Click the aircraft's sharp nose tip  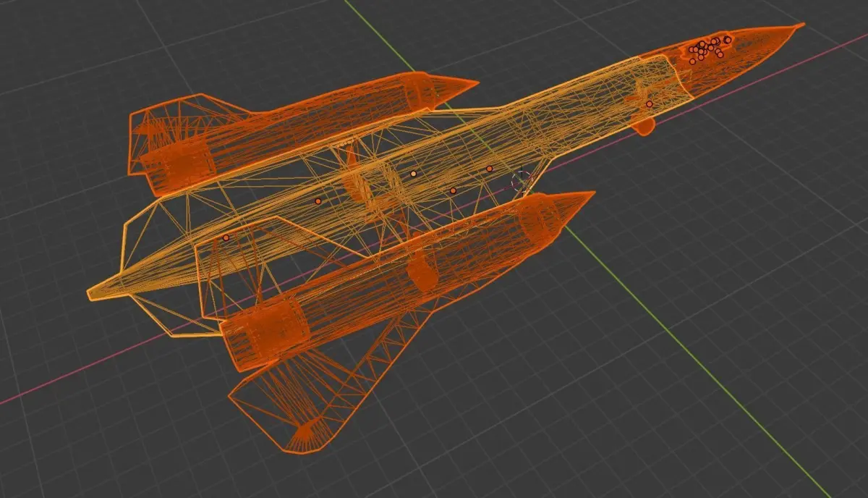(799, 27)
